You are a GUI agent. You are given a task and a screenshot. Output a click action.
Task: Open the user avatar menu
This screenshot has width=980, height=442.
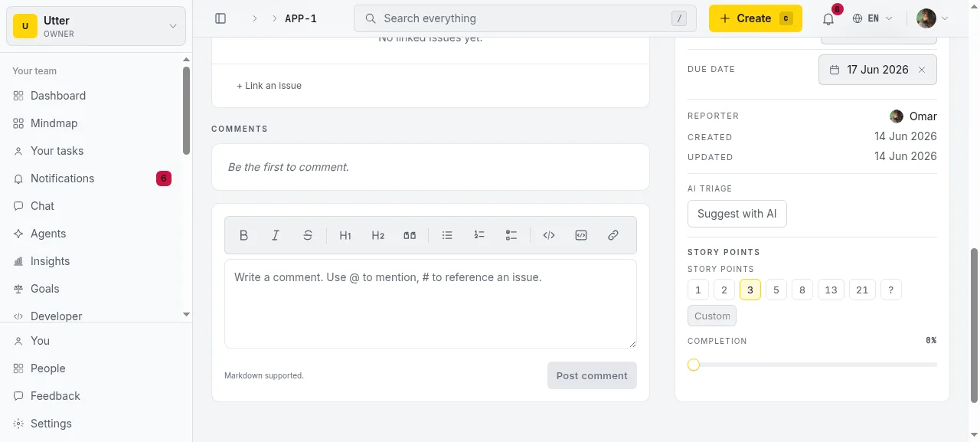pyautogui.click(x=933, y=18)
